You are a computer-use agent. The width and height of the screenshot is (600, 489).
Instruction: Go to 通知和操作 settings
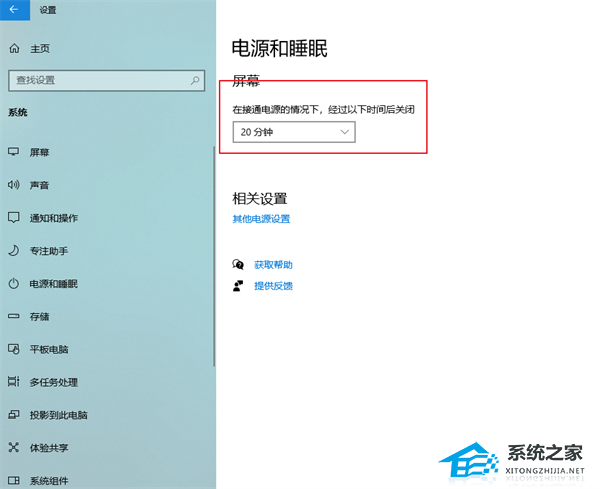pos(54,218)
